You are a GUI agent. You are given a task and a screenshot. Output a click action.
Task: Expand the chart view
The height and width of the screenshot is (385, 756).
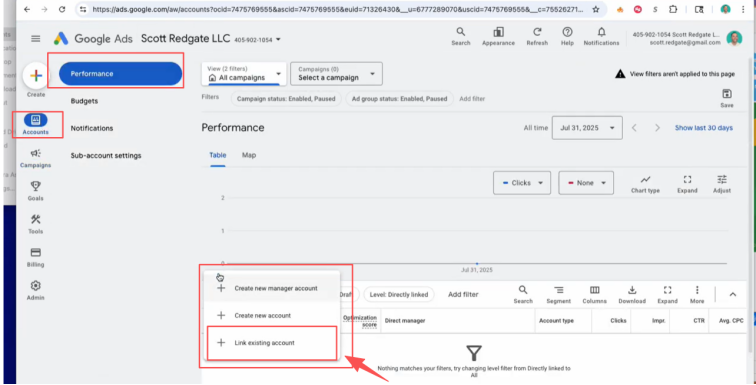(687, 184)
